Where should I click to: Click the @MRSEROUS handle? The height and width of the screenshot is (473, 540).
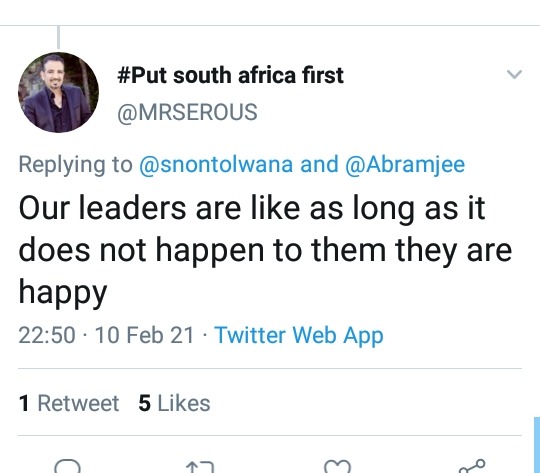(x=187, y=112)
